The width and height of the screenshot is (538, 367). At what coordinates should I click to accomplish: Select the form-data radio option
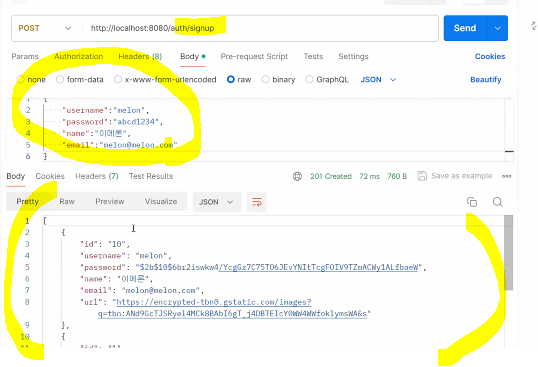pos(60,80)
